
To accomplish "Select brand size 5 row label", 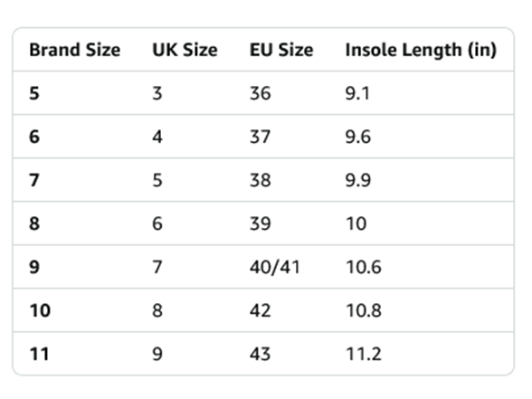I will (34, 93).
